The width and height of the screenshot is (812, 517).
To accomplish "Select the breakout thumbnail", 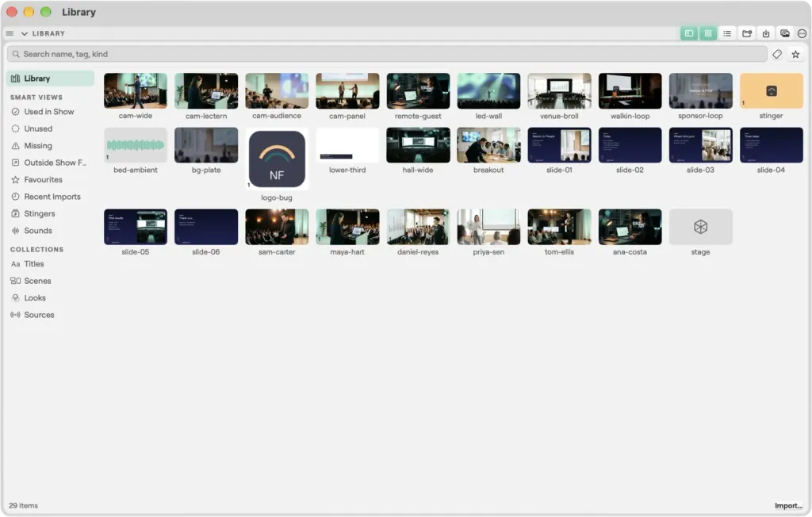I will (x=488, y=145).
